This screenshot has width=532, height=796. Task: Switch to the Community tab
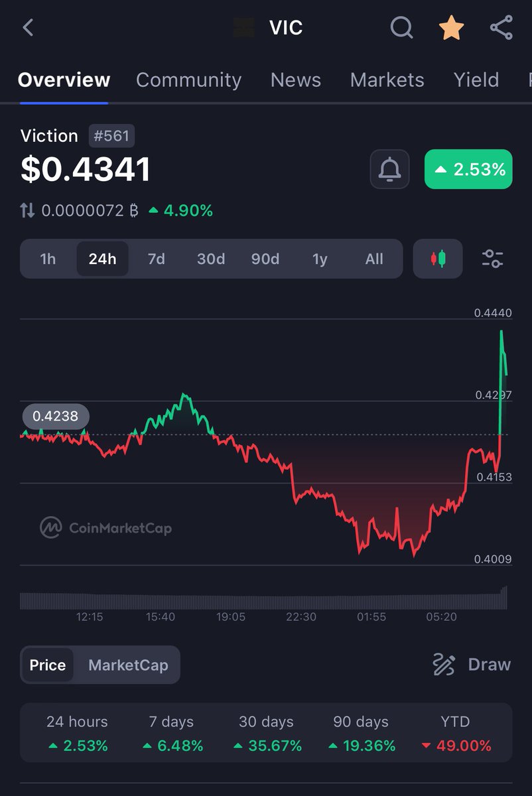coord(188,80)
